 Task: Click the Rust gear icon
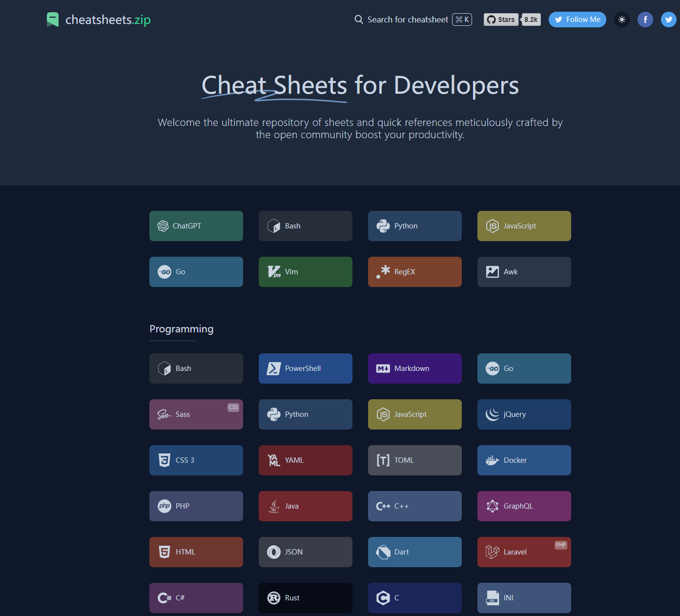click(x=273, y=598)
